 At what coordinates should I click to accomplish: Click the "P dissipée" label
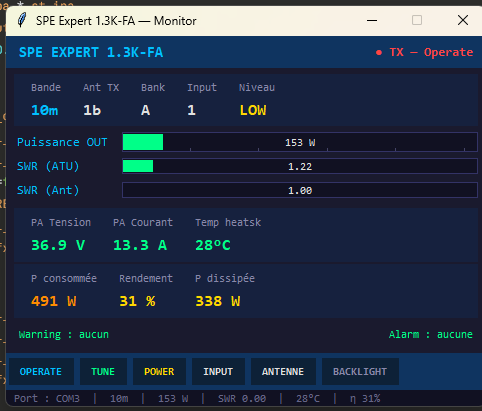(x=225, y=278)
